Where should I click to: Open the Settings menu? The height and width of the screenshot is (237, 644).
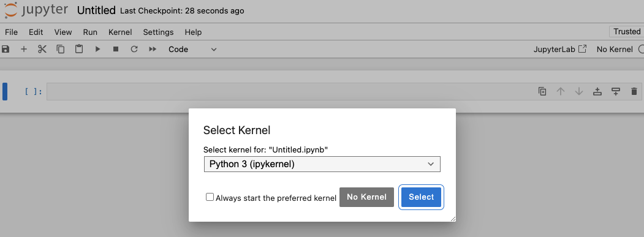[x=158, y=32]
